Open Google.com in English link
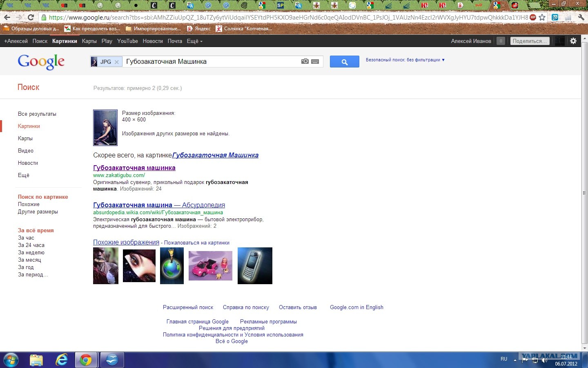The image size is (588, 368). pos(356,307)
